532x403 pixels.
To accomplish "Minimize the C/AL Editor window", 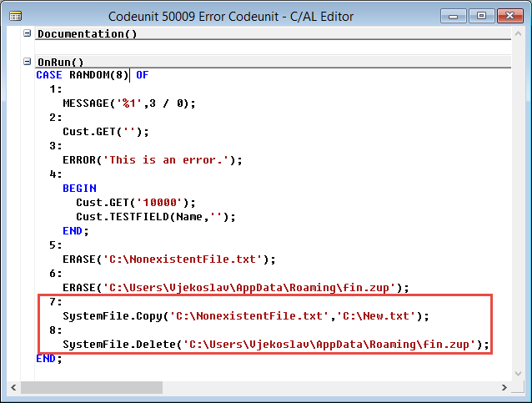I will click(x=454, y=16).
